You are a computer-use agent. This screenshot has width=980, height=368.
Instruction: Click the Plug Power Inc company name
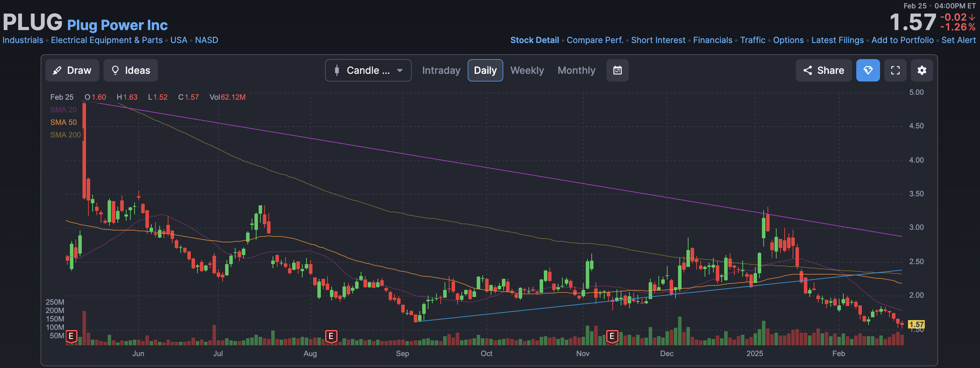click(117, 25)
